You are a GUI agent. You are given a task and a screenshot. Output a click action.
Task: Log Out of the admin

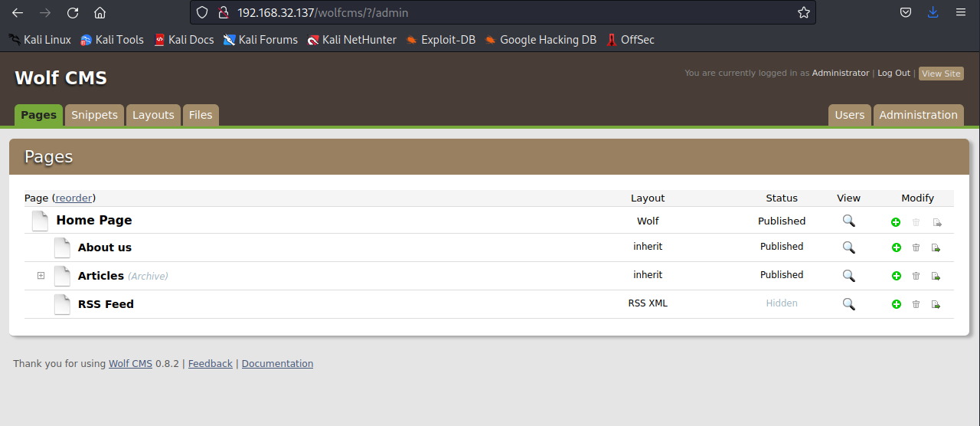point(893,74)
